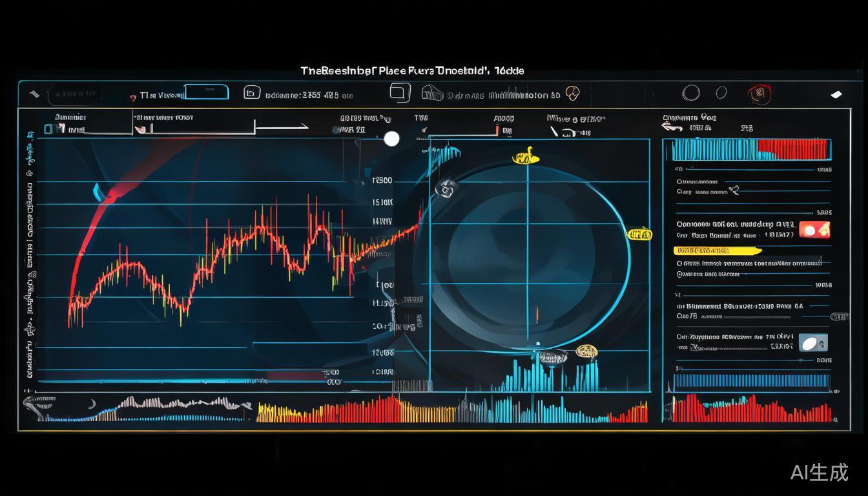
Task: Click the arrow icon at top-left corner
Action: click(34, 94)
